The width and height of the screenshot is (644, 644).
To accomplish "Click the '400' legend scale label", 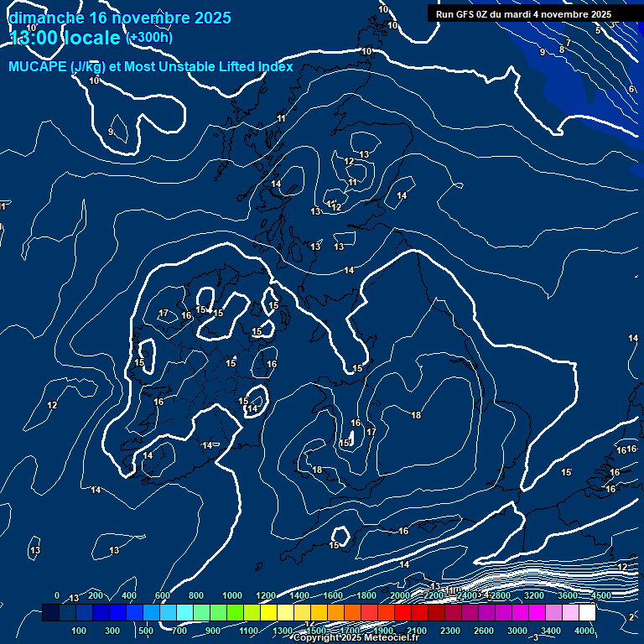I will pyautogui.click(x=129, y=595).
